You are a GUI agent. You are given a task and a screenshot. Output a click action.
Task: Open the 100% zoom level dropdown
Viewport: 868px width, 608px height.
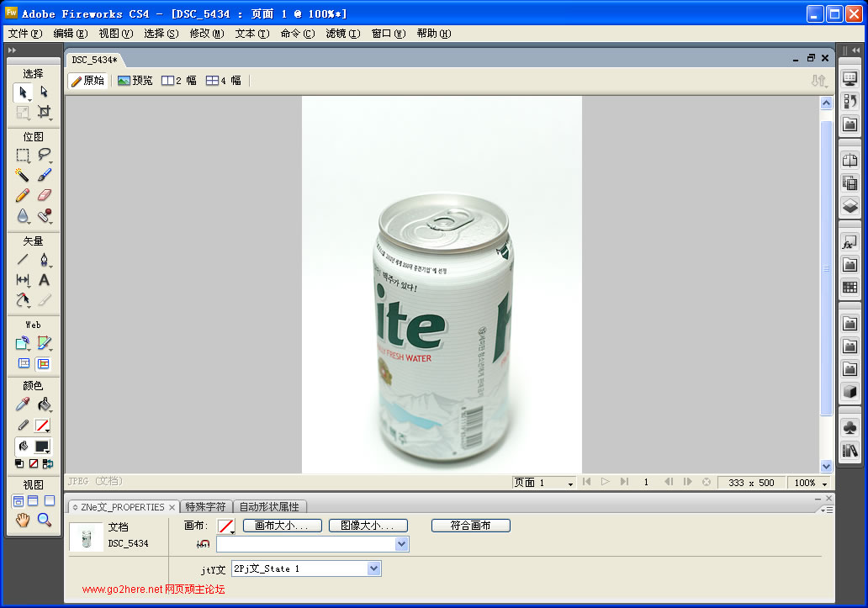pos(809,483)
